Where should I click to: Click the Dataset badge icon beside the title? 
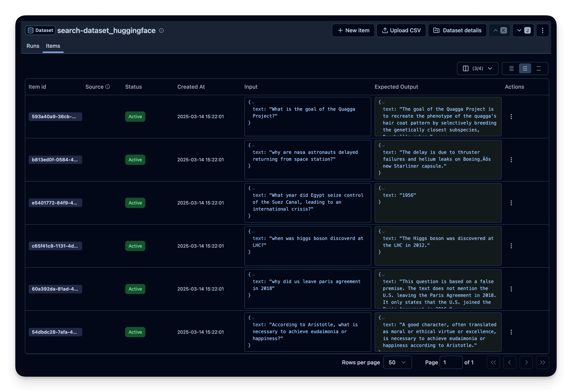[30, 30]
